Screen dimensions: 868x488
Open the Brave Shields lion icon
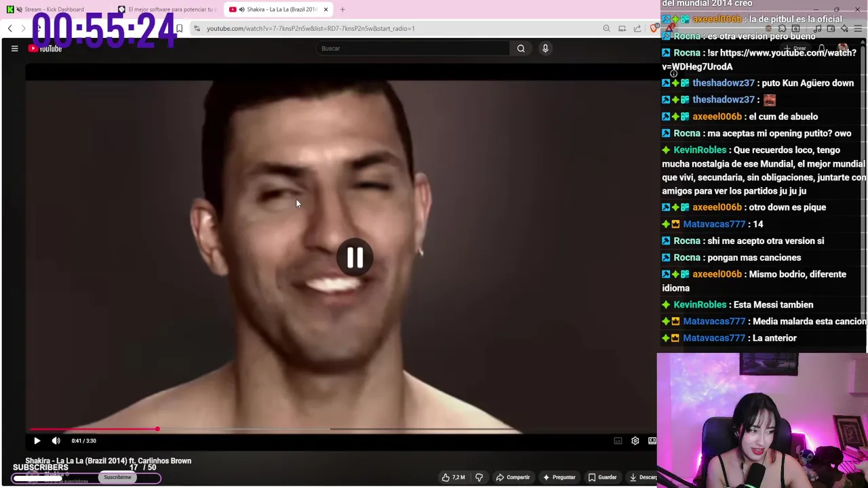click(x=653, y=28)
